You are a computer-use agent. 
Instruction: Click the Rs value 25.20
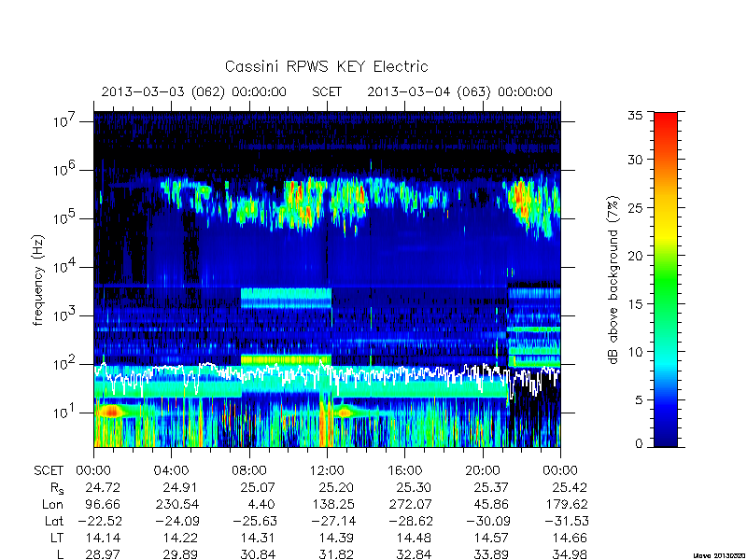[x=336, y=487]
